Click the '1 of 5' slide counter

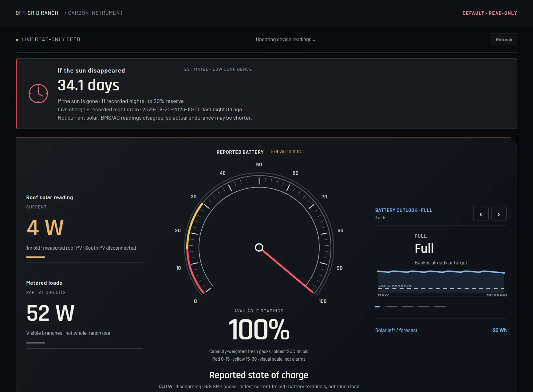(x=380, y=218)
